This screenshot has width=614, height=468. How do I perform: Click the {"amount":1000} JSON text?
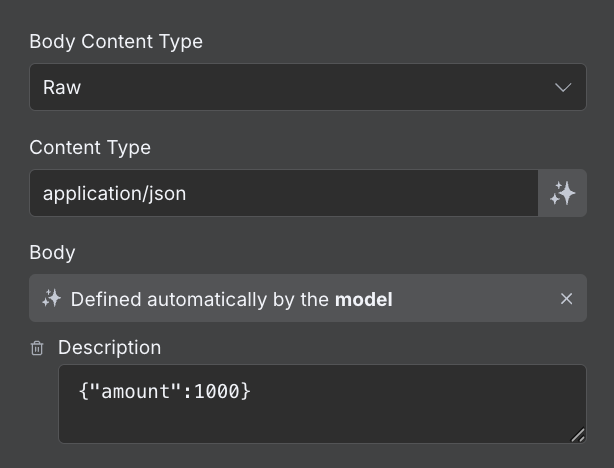pyautogui.click(x=164, y=391)
